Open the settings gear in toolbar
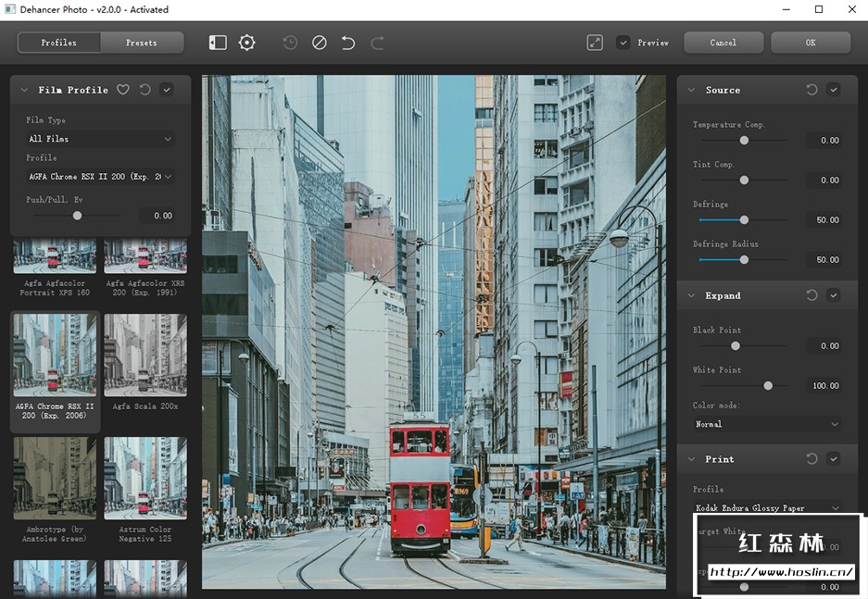868x599 pixels. coord(246,43)
